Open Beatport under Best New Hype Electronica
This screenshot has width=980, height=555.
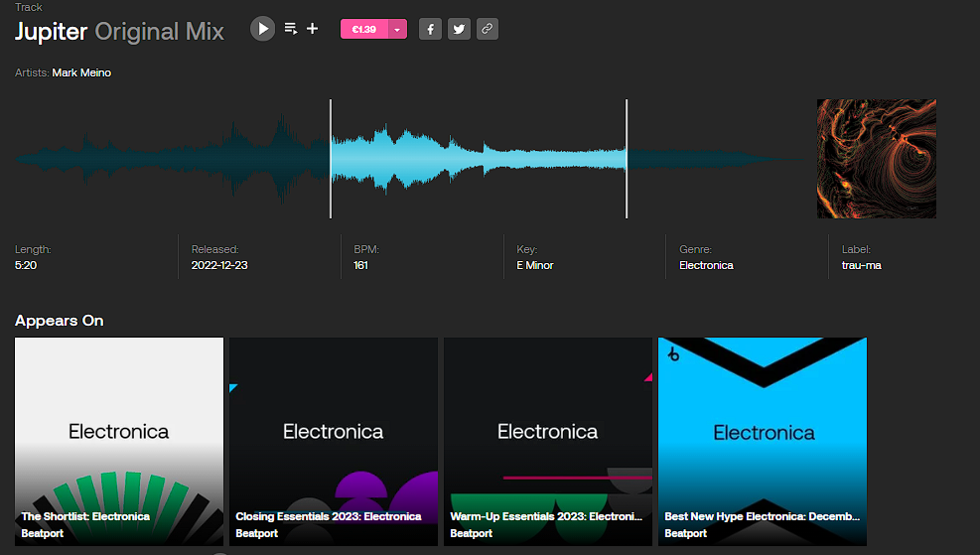pos(686,533)
